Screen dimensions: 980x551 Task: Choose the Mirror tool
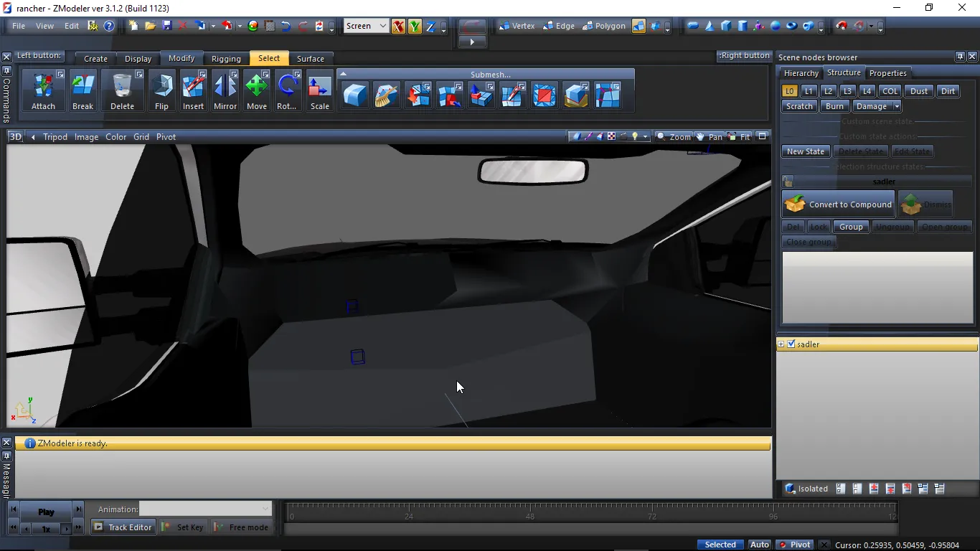coord(225,90)
